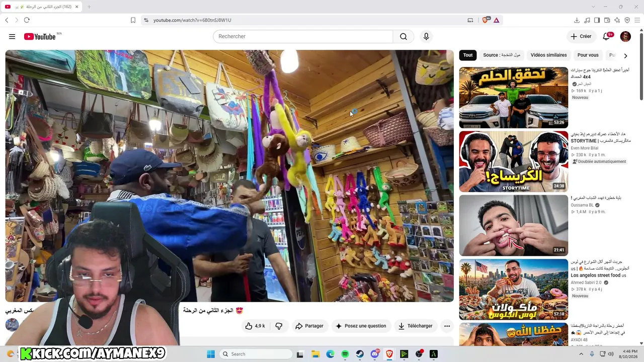Show hidden system tray icons
The width and height of the screenshot is (644, 362).
click(x=580, y=354)
